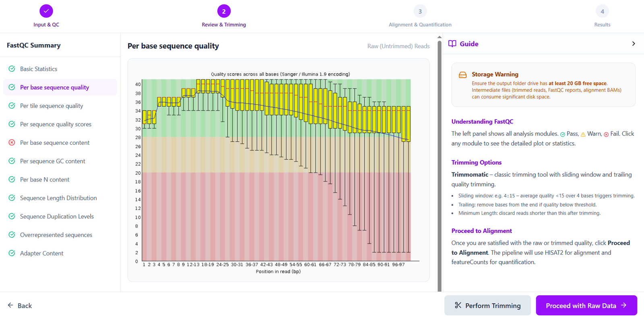Click the Sliding window bullet in Trimming Options

click(x=546, y=196)
